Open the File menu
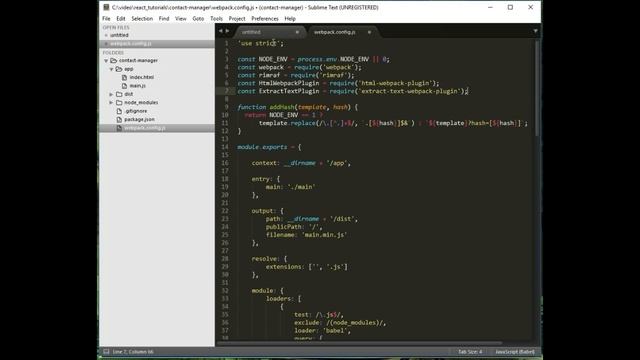This screenshot has width=640, height=360. (x=106, y=19)
